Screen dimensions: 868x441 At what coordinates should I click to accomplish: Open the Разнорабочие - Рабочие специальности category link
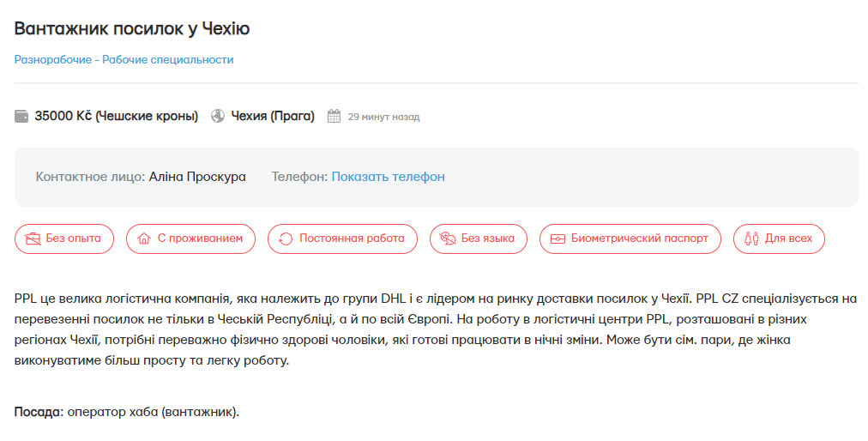pyautogui.click(x=124, y=59)
